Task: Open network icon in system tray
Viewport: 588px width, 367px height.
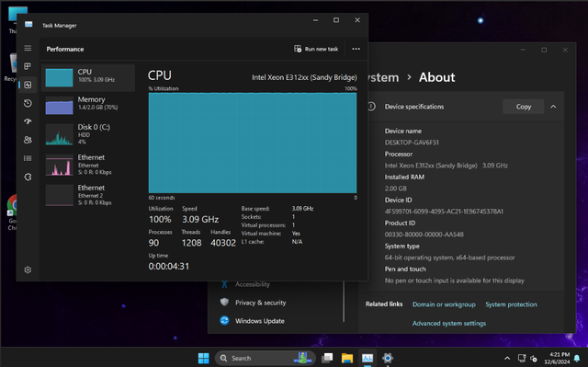Action: [x=522, y=359]
